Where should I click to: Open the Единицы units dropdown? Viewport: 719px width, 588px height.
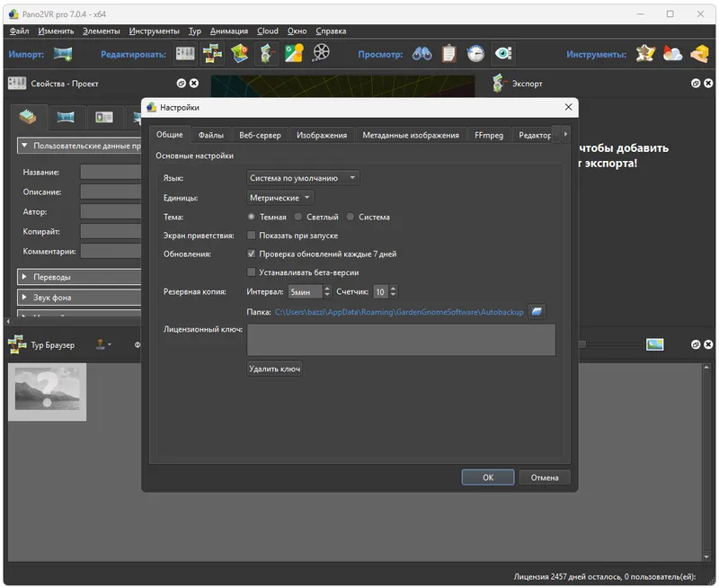pyautogui.click(x=280, y=198)
